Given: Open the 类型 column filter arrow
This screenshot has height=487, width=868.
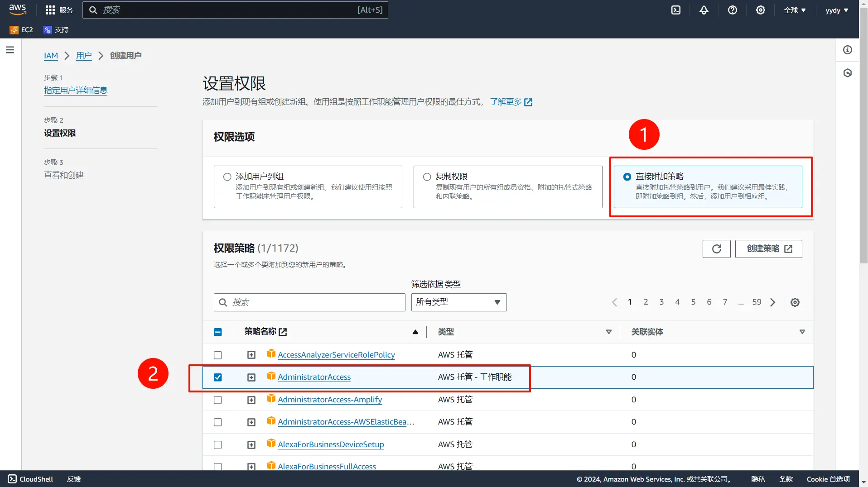Looking at the screenshot, I should (x=608, y=332).
